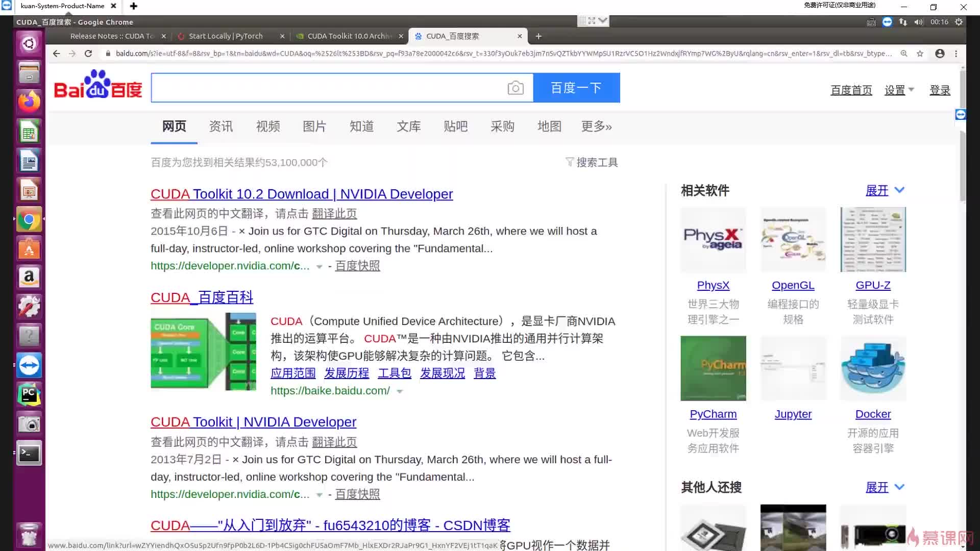Bookmark page using the star icon
This screenshot has width=980, height=551.
(x=920, y=54)
